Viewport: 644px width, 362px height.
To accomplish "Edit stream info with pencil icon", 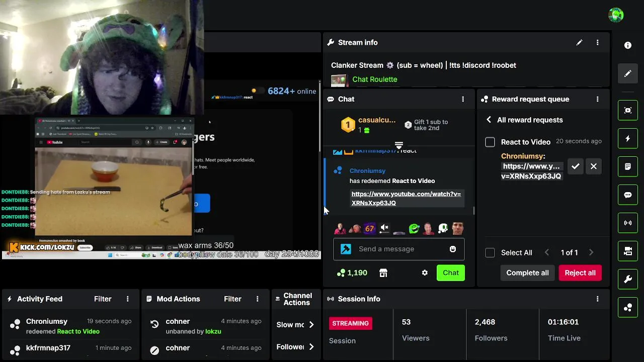I will coord(580,43).
